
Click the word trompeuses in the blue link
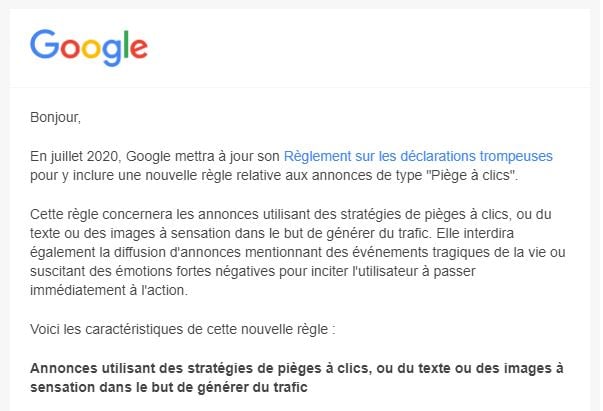pyautogui.click(x=516, y=156)
